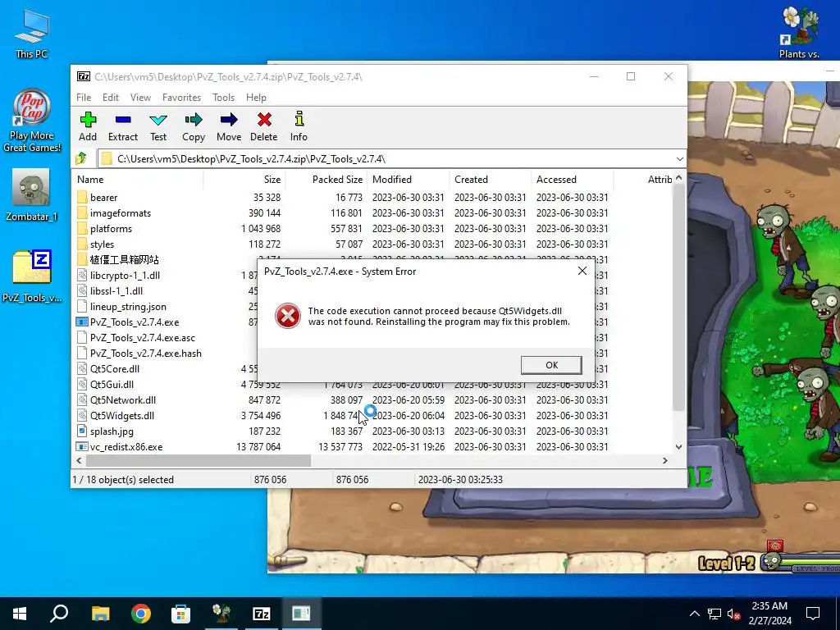Select the PvZ_Tools zip desktop icon
This screenshot has width=840, height=630.
32,276
